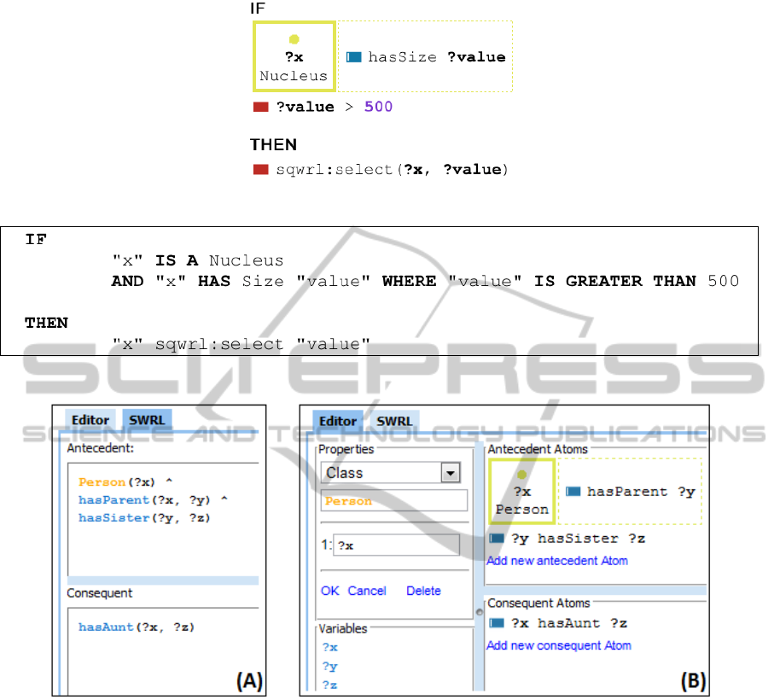Click the Person class name input field
This screenshot has height=700, width=780.
(x=394, y=502)
